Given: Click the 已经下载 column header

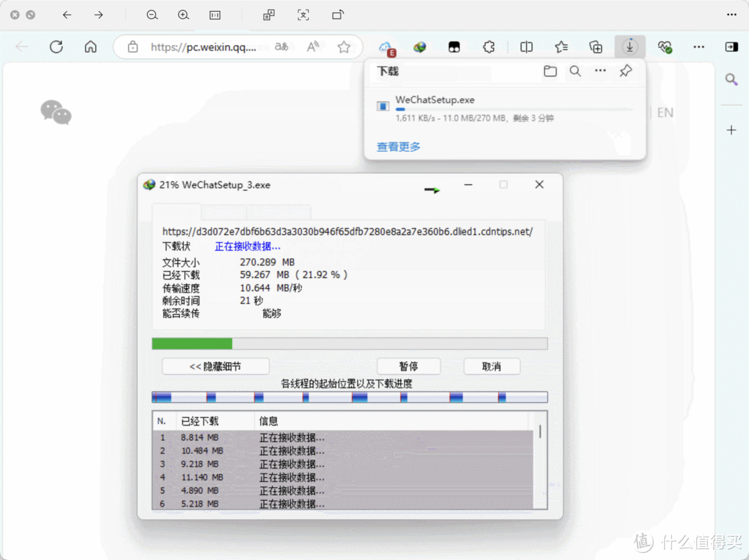Looking at the screenshot, I should coord(215,421).
